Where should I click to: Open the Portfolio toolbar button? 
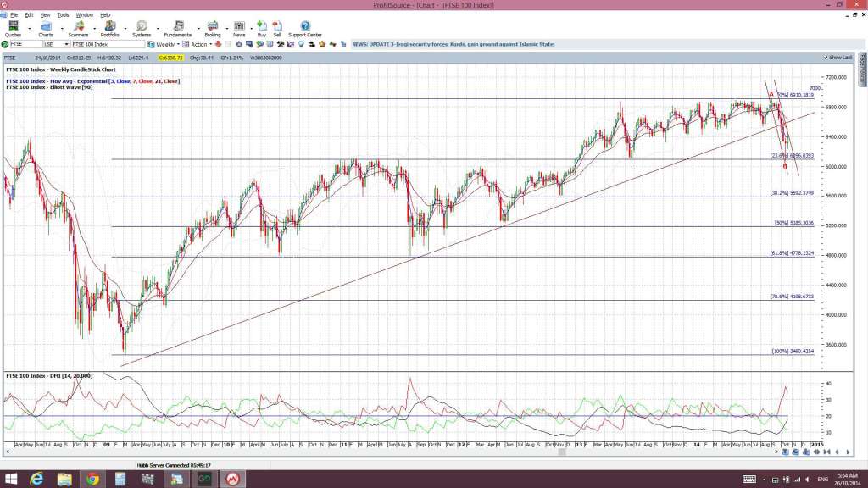tap(109, 29)
